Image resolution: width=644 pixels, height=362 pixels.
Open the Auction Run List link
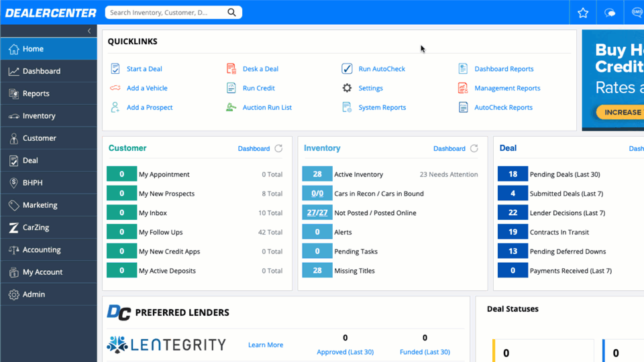[x=267, y=107]
